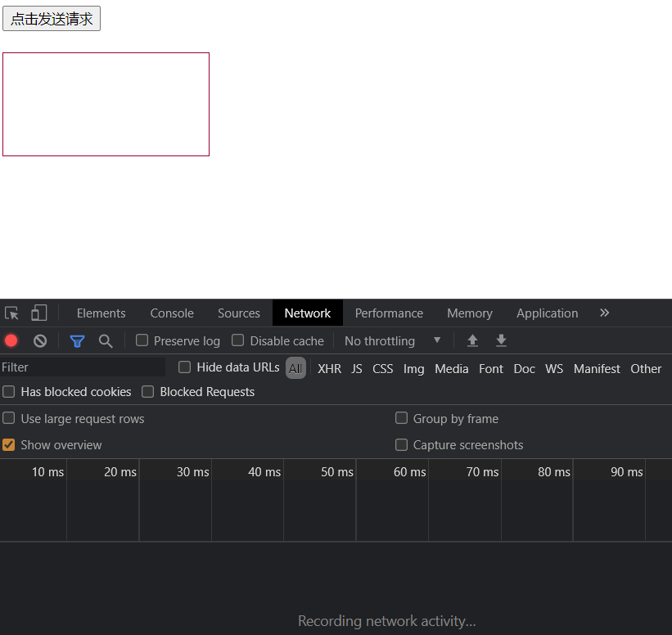Filter requests by CSS
The image size is (672, 635).
coord(383,368)
